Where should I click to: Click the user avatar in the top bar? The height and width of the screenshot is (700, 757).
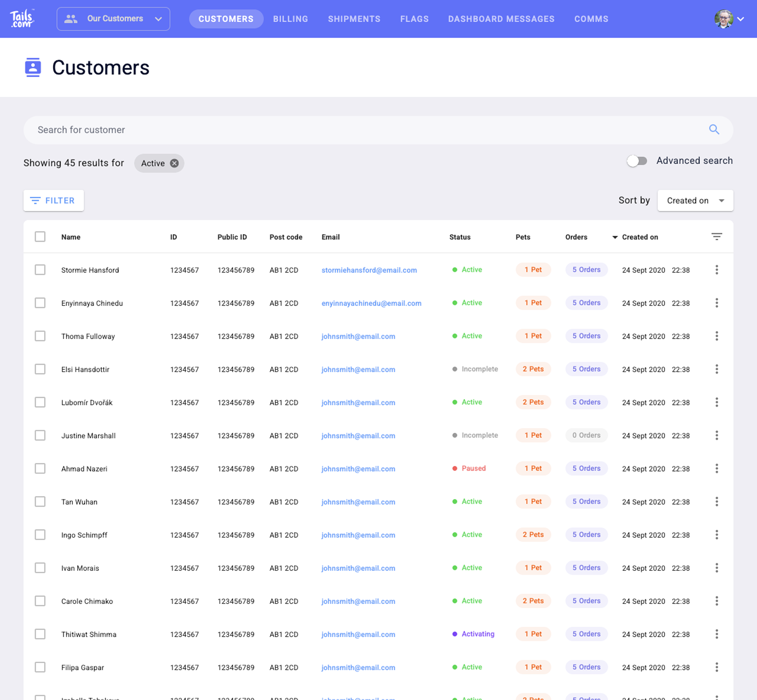tap(723, 19)
